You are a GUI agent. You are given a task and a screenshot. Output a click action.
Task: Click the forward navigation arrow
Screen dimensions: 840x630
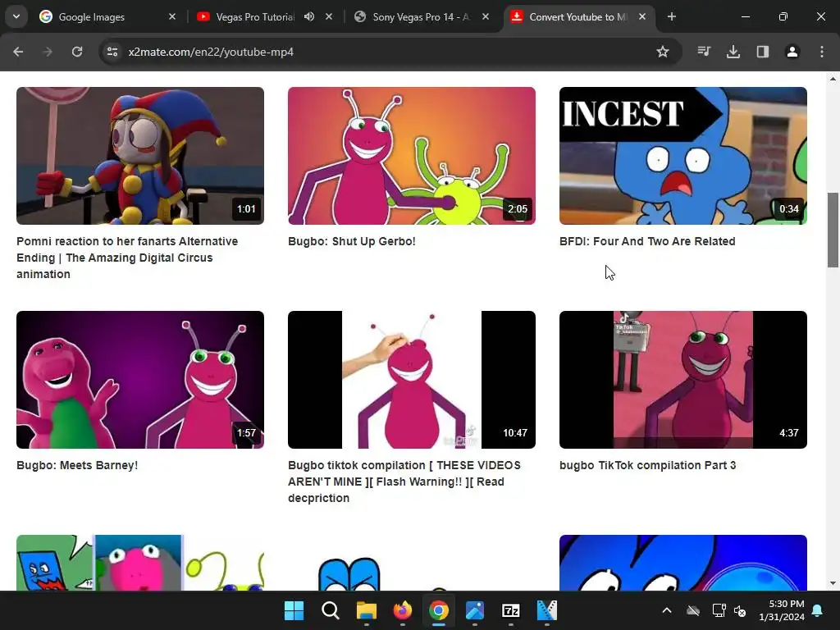click(48, 52)
